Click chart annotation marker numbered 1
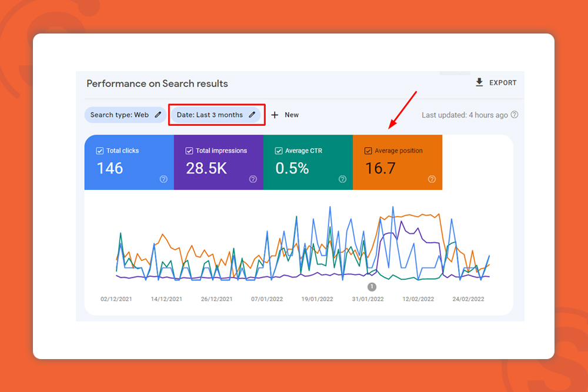Screen dimensions: 588x392 click(x=372, y=287)
